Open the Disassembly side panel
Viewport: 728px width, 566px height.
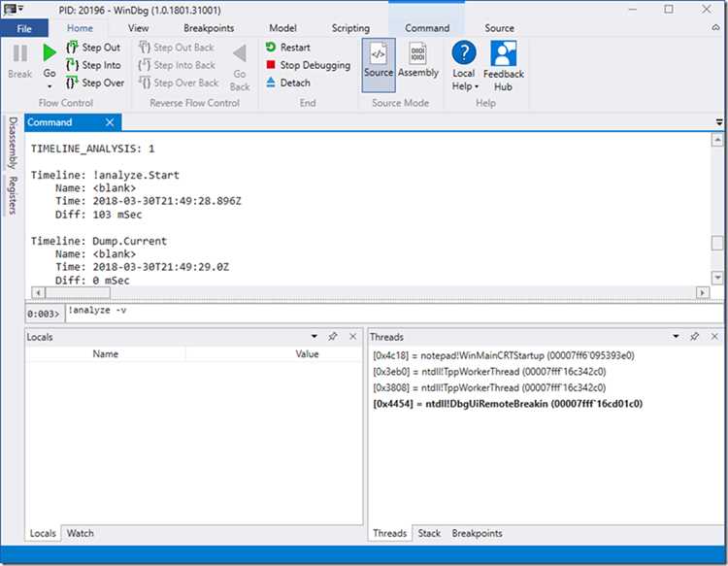point(13,143)
